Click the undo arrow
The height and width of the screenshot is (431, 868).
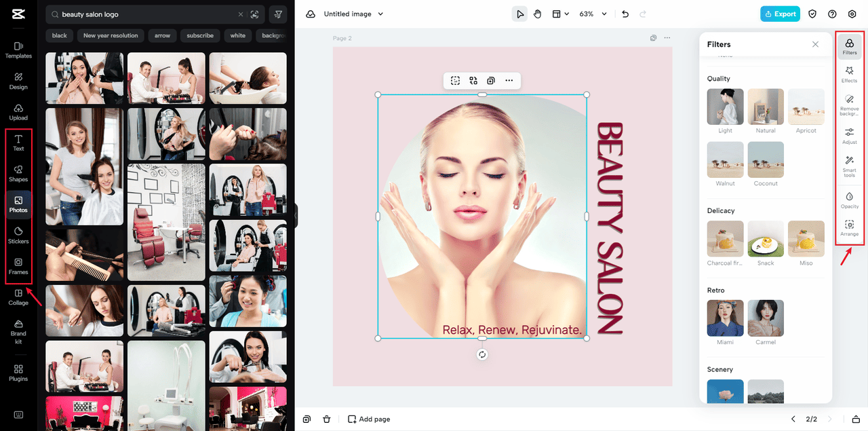coord(625,14)
